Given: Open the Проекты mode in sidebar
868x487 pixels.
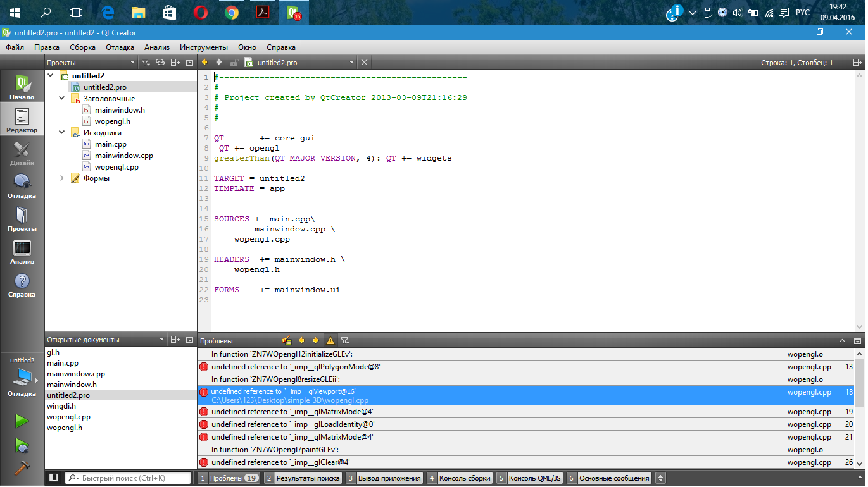Looking at the screenshot, I should click(x=22, y=218).
